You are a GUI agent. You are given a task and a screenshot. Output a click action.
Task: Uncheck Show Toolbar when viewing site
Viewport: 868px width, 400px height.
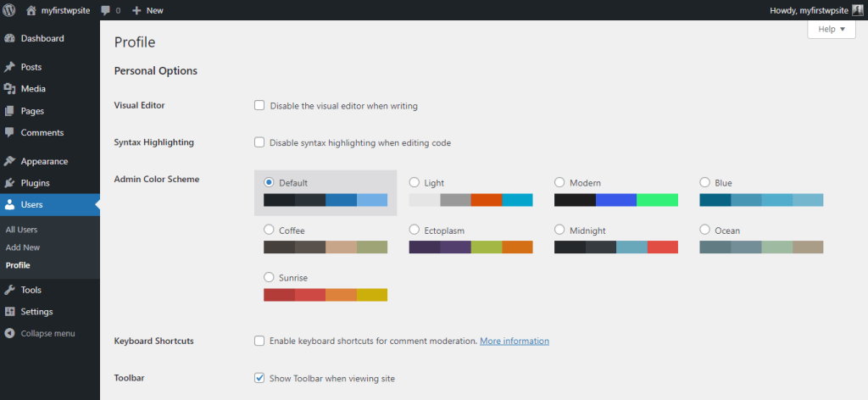tap(259, 378)
